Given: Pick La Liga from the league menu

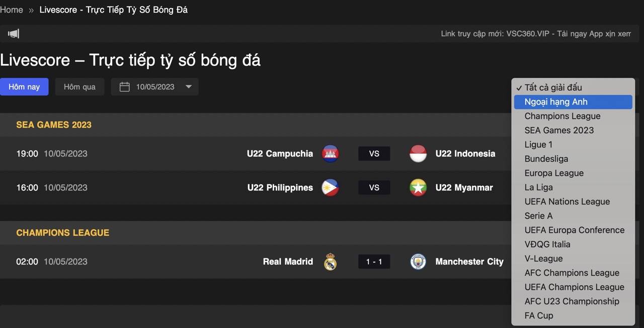Looking at the screenshot, I should pyautogui.click(x=538, y=187).
